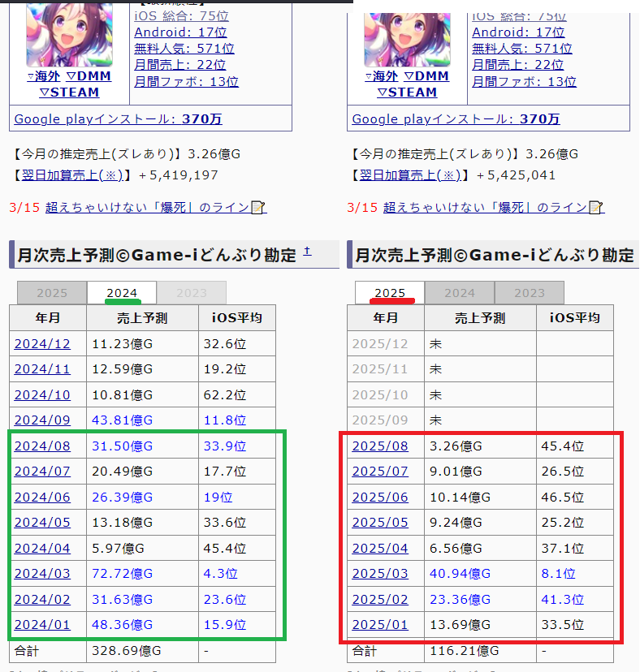Click the game icon thumbnail in right panel
Viewport: 640px width, 672px height.
point(407,40)
